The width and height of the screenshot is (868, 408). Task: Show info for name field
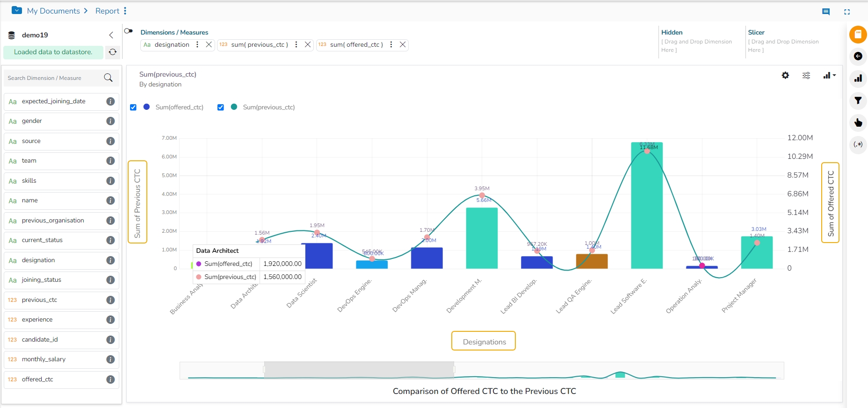click(110, 200)
